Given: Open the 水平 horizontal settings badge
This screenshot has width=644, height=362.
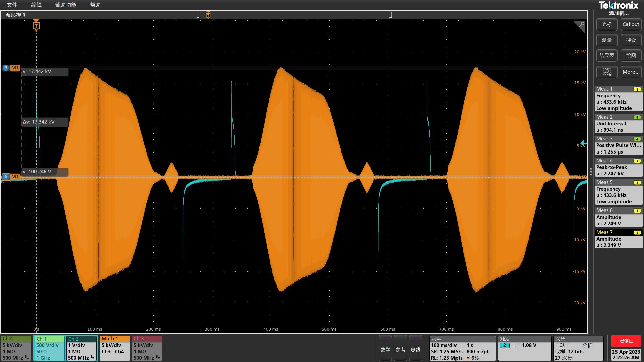Looking at the screenshot, I should tap(462, 348).
